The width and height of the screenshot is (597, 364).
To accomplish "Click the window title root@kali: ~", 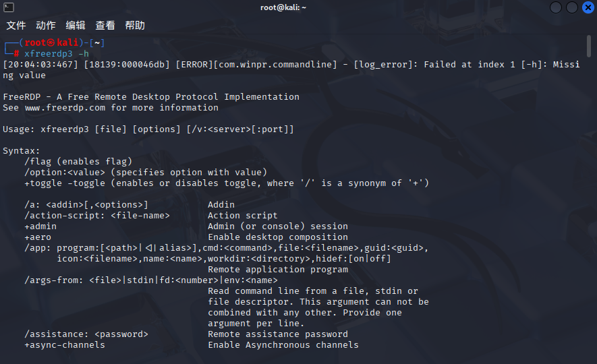I will pyautogui.click(x=283, y=7).
